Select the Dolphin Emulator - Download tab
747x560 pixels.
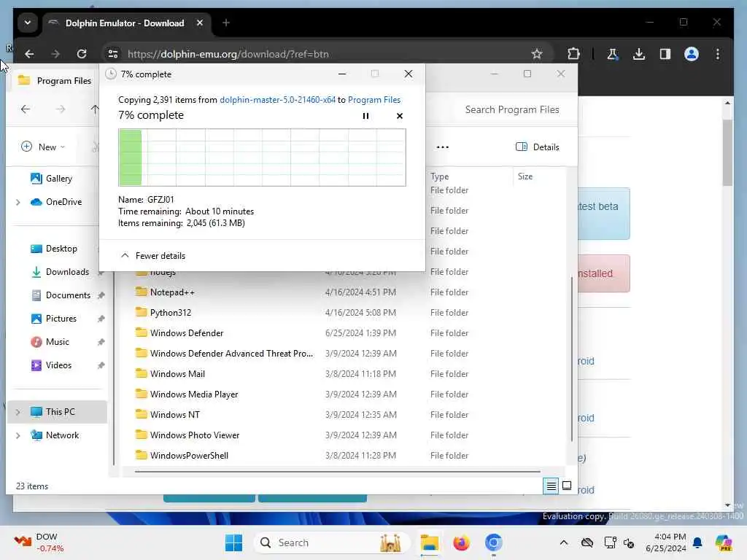[126, 23]
